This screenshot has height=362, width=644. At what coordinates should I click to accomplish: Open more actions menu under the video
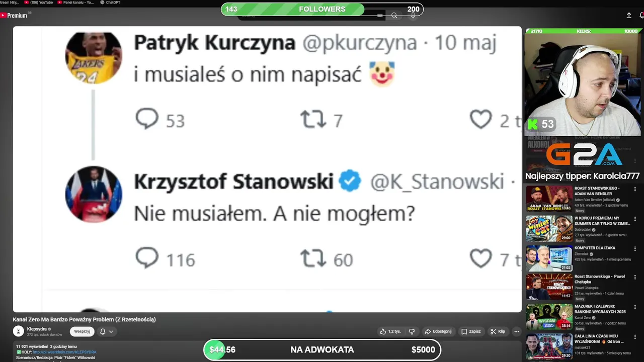[516, 331]
